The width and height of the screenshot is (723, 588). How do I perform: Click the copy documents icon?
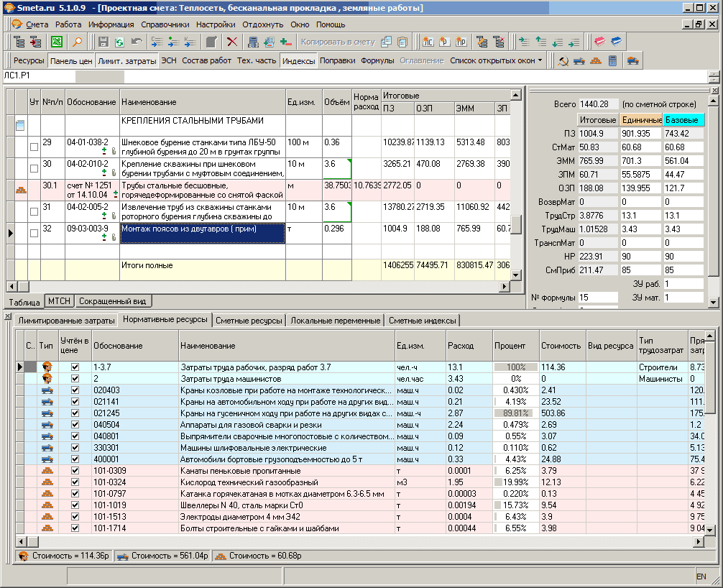point(387,42)
